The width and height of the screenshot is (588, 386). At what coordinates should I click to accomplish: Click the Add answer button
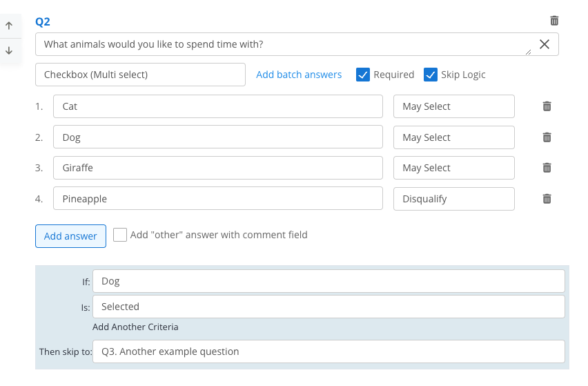pos(70,236)
